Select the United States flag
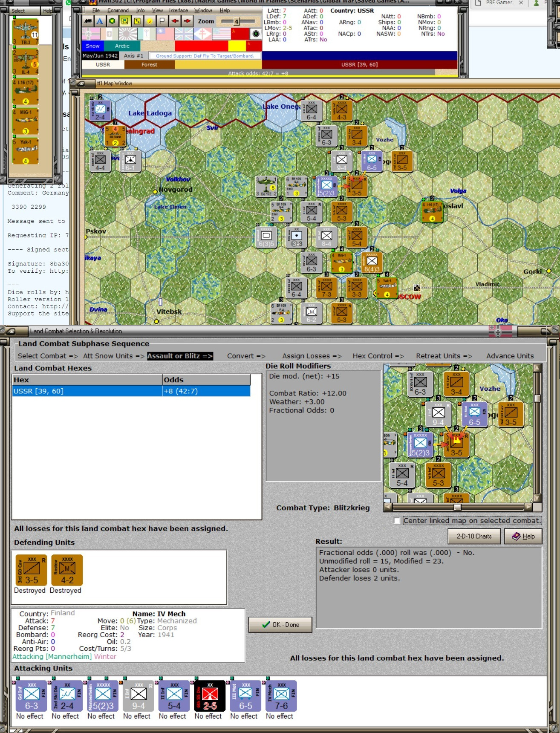 [222, 34]
